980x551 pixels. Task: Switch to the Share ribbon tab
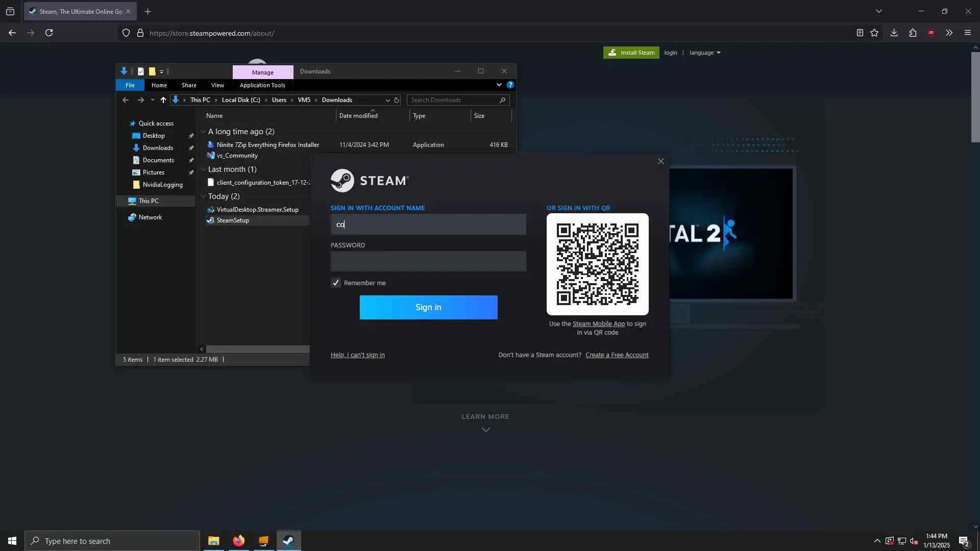[x=189, y=85]
